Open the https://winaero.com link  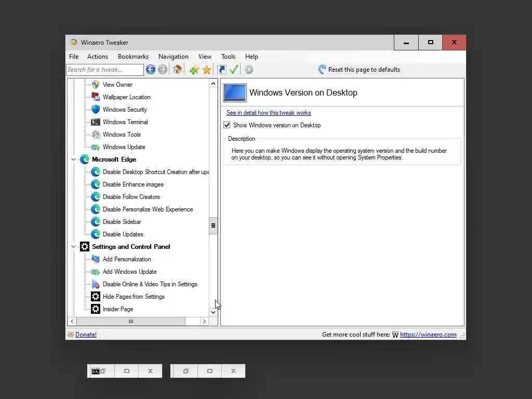pyautogui.click(x=428, y=335)
